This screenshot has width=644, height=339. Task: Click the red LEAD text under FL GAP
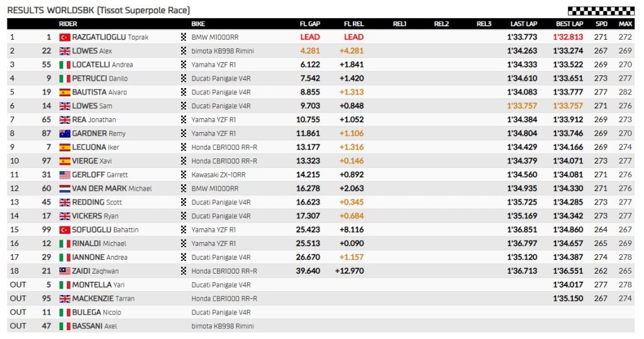tap(310, 37)
